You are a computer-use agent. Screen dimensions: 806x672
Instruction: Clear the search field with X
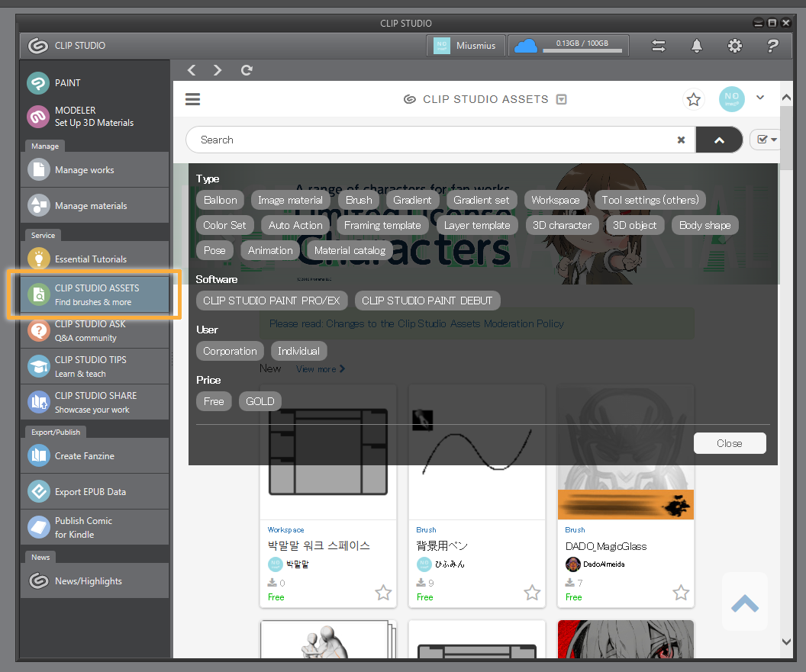pos(681,140)
